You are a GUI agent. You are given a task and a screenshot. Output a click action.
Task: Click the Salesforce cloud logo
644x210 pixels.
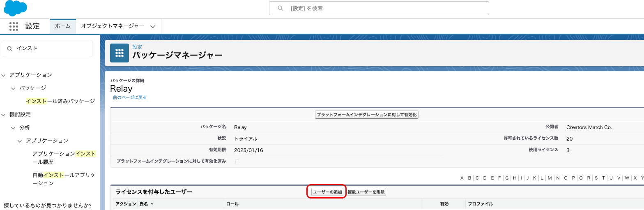pyautogui.click(x=15, y=8)
